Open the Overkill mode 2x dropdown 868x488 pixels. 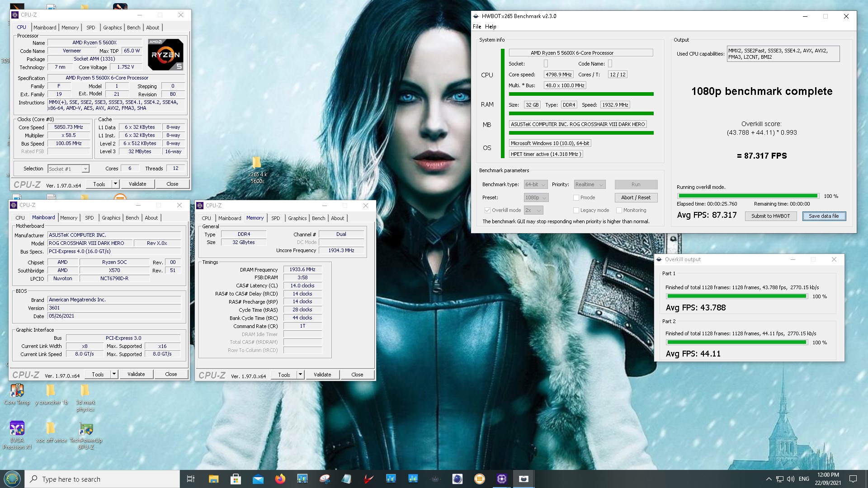pyautogui.click(x=533, y=210)
